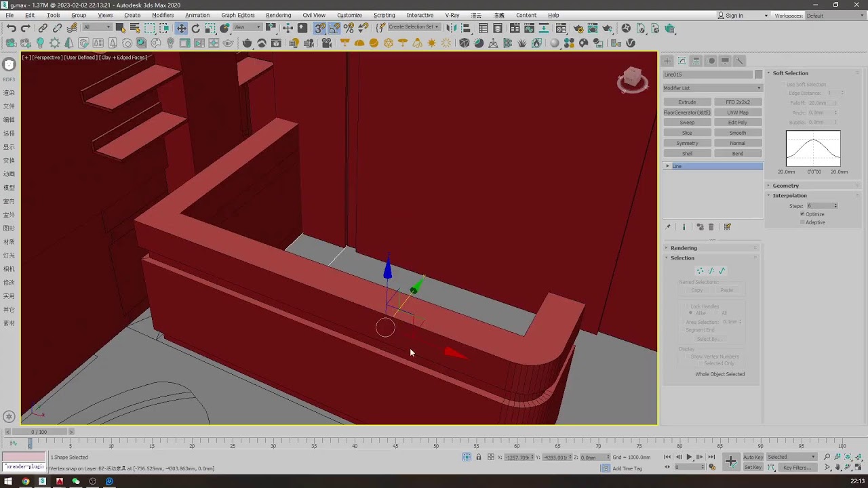The width and height of the screenshot is (868, 488).
Task: Open the Create Selection Set dropdown
Action: tap(413, 27)
